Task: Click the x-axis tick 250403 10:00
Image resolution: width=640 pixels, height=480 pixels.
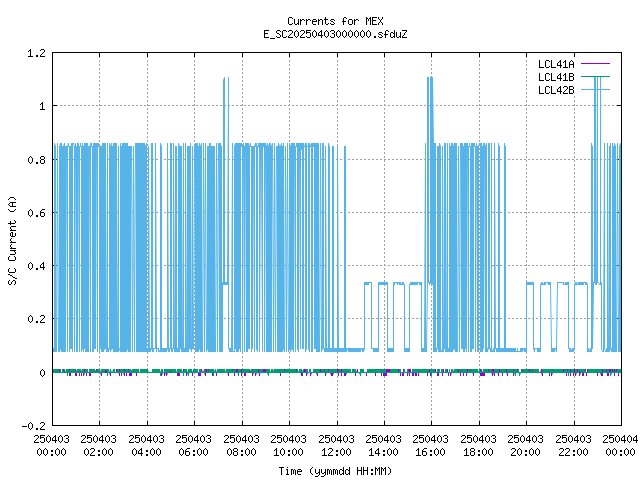Action: tap(288, 446)
